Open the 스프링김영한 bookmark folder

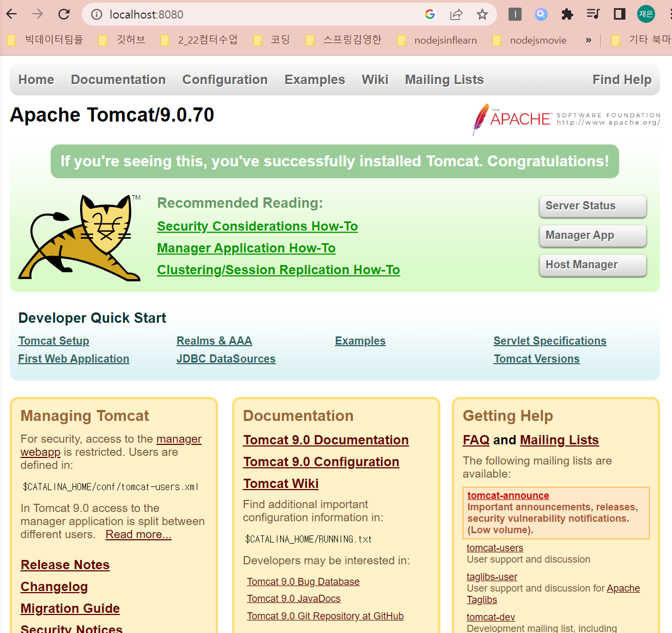[x=344, y=40]
